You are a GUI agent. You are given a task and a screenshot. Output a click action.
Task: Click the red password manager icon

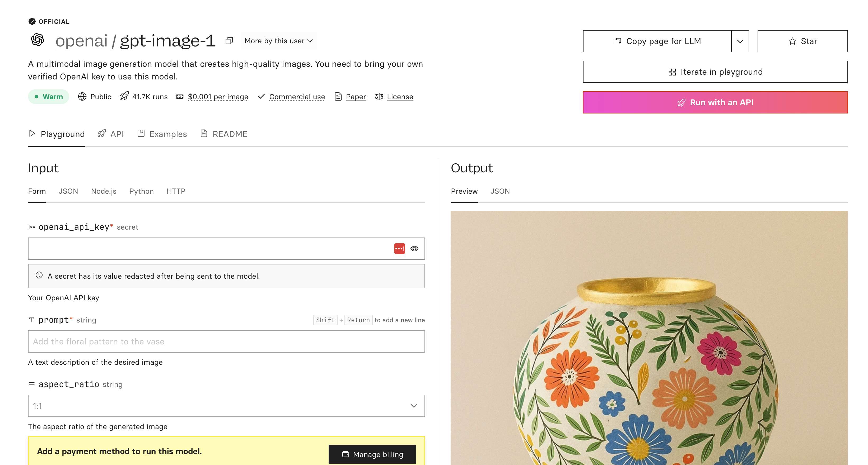(399, 249)
